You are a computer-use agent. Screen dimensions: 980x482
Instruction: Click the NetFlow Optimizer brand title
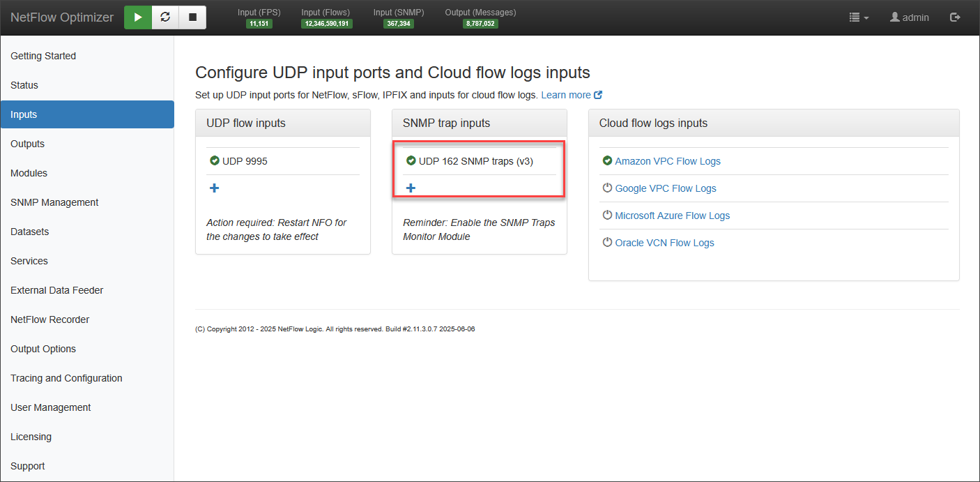(x=62, y=17)
